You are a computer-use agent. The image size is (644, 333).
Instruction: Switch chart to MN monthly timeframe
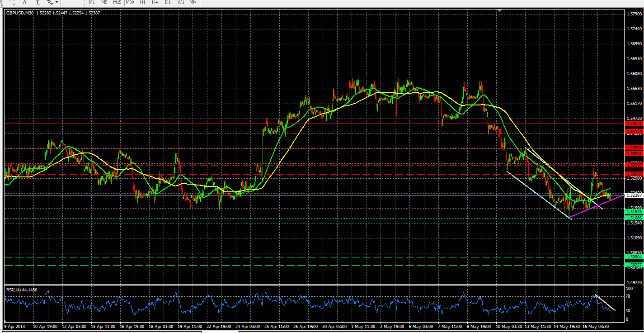(x=193, y=2)
